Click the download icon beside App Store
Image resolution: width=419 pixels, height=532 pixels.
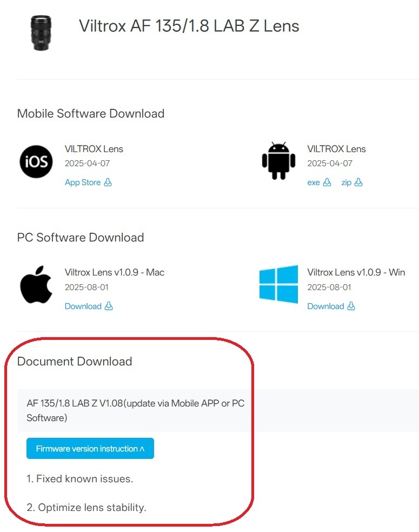coord(108,182)
